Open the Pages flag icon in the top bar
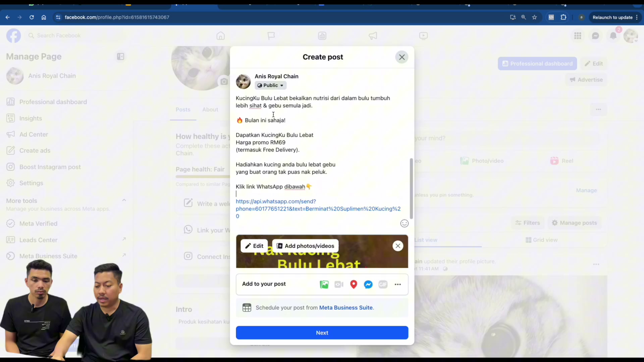The image size is (644, 362). (271, 36)
